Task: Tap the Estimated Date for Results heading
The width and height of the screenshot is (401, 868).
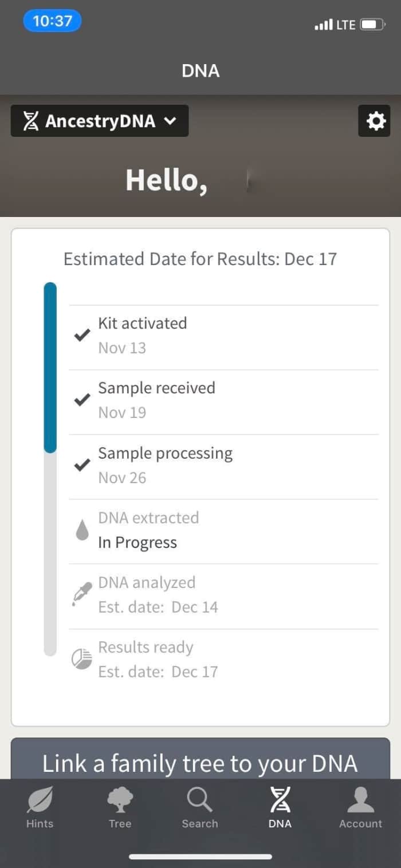Action: [200, 259]
